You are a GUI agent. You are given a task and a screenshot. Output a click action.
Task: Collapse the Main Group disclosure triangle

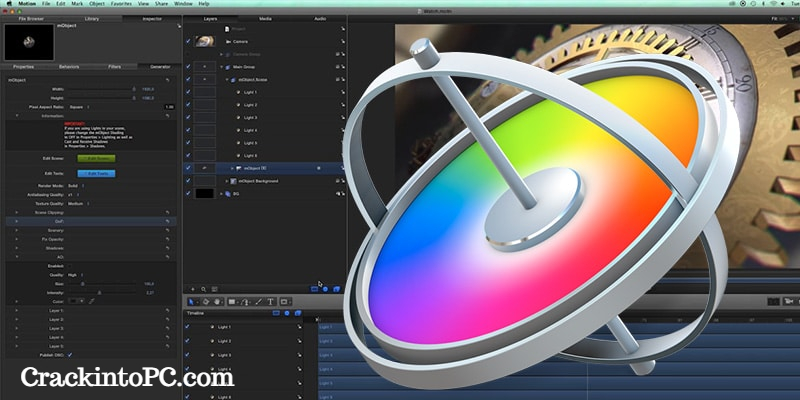[x=222, y=67]
